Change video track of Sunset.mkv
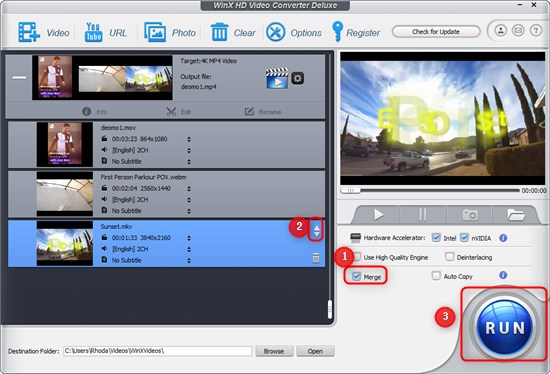This screenshot has width=550, height=374. 189,238
